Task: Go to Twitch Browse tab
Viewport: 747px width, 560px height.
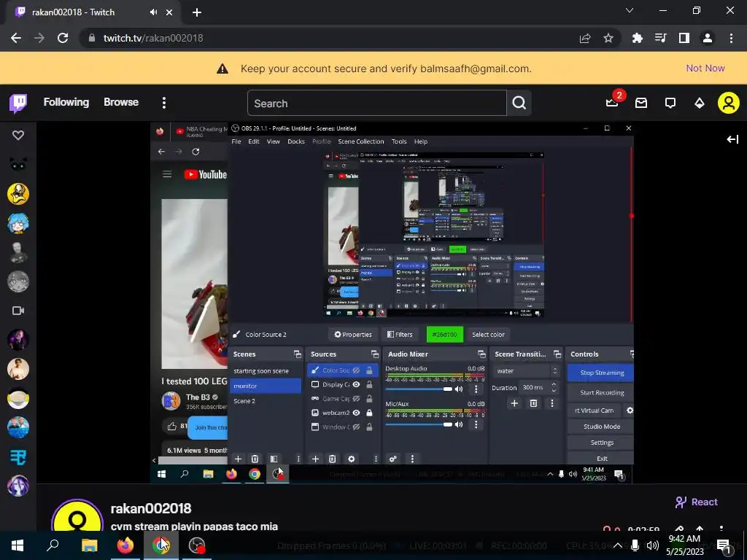Action: tap(121, 102)
